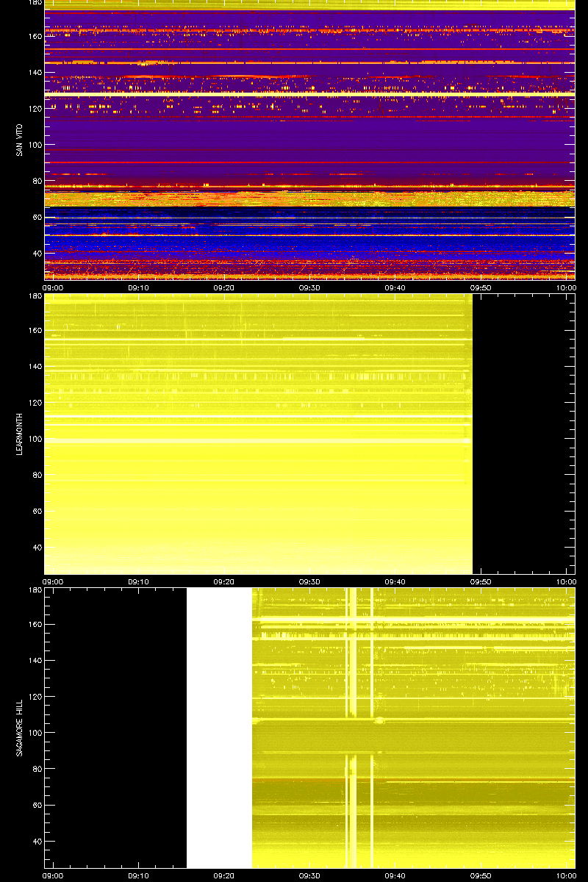Select the 60 frequency tick on San Vito plot
Screen dimensions: 588x882
[x=37, y=217]
